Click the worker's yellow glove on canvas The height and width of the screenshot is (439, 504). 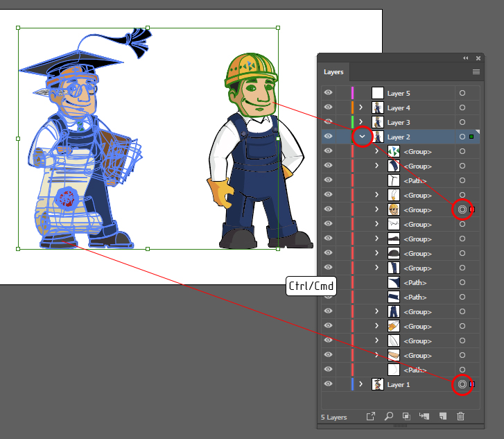[x=220, y=192]
